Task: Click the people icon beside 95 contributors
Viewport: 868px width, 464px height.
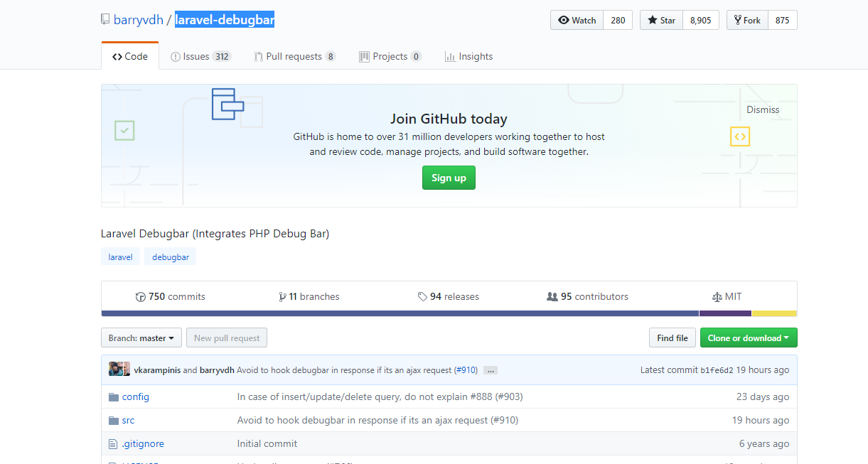Action: pos(552,297)
